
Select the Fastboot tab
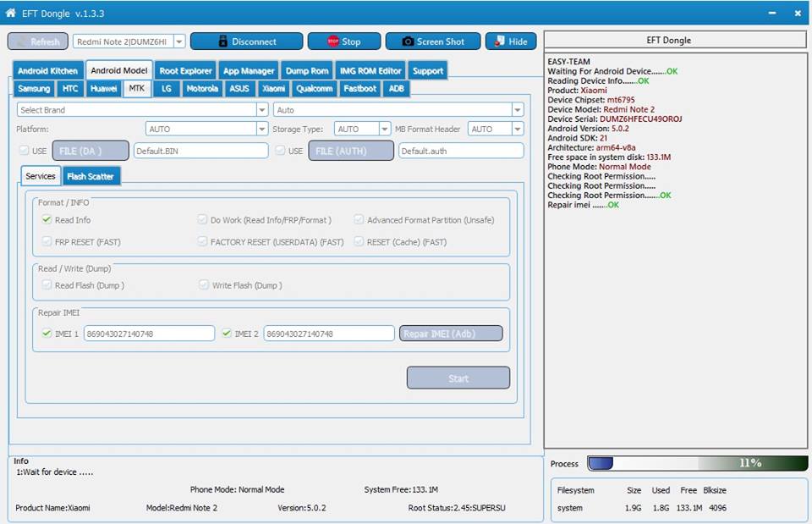click(360, 89)
